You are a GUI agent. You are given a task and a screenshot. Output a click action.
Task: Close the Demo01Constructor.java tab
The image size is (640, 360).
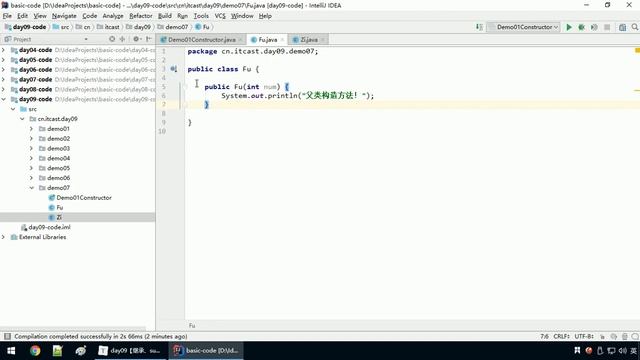[x=240, y=40]
